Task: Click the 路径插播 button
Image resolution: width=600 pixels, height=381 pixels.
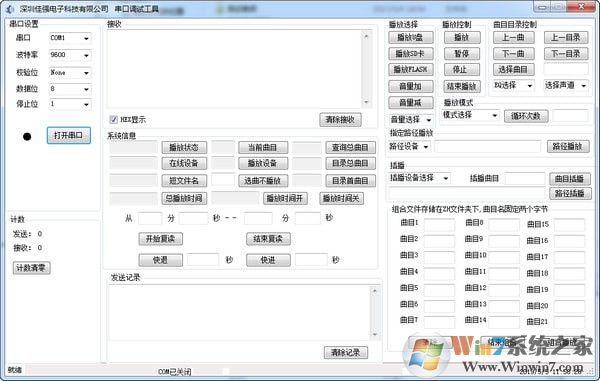Action: click(x=569, y=193)
